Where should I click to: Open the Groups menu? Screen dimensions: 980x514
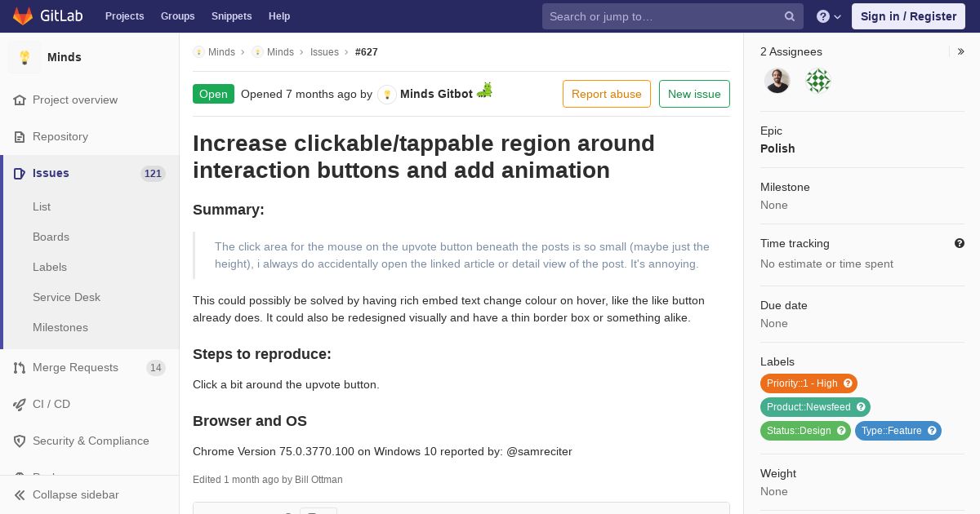(178, 16)
